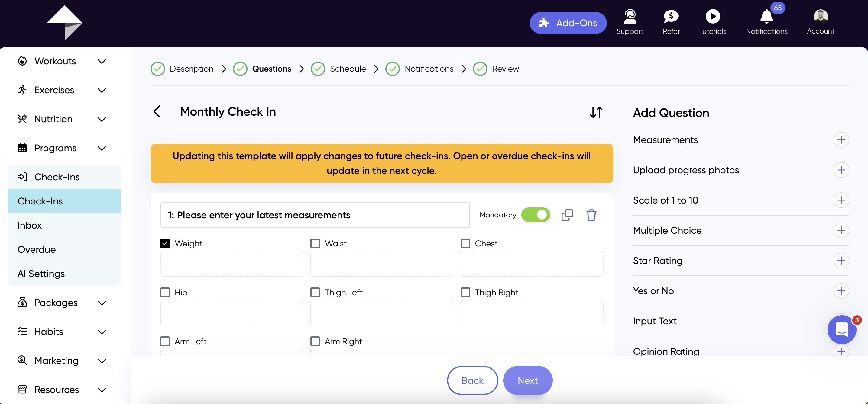Screen dimensions: 868x404
Task: Edit the question 1 title field
Action: click(315, 215)
